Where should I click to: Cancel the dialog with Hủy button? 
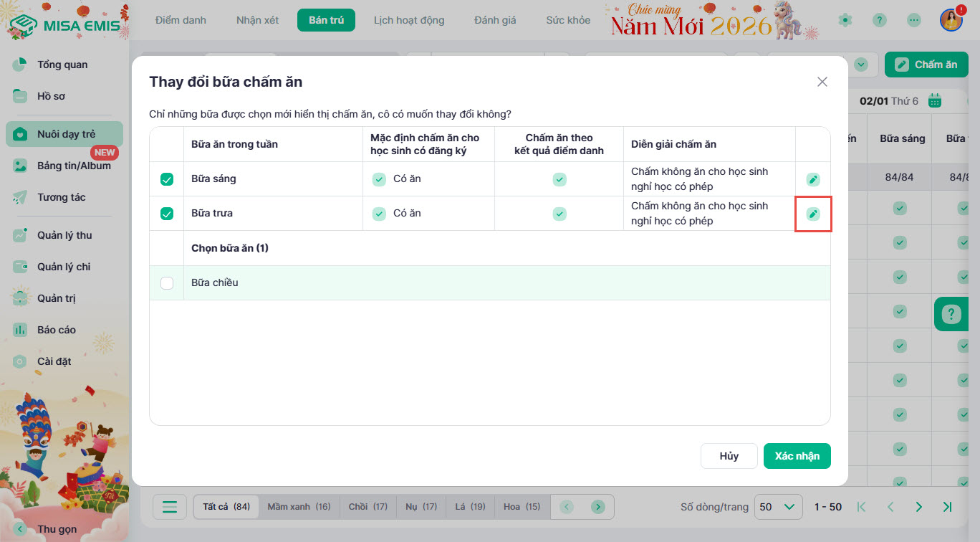tap(729, 456)
